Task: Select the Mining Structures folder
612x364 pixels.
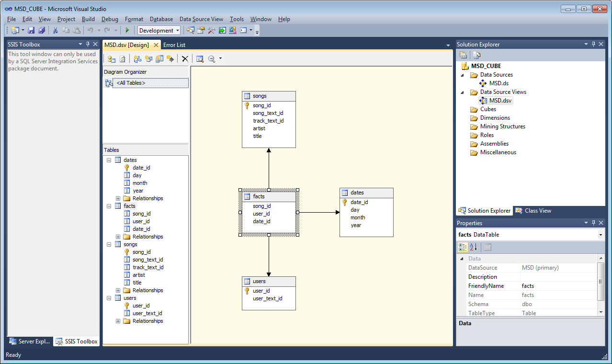Action: coord(503,126)
